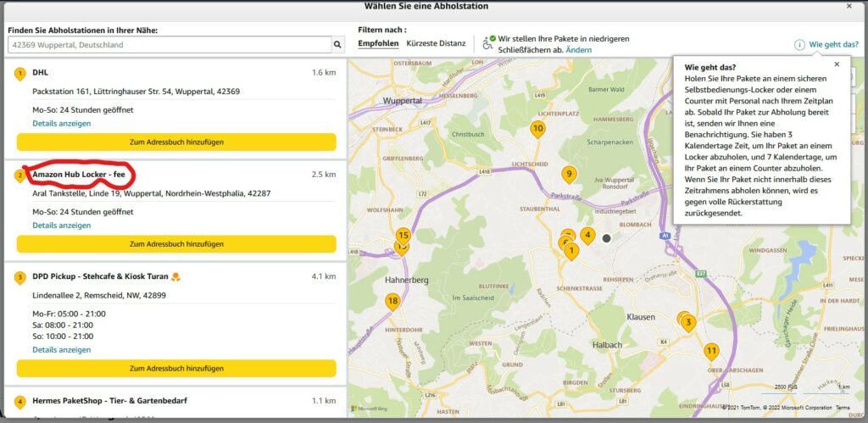This screenshot has width=868, height=423.
Task: Click the pickup location search field
Action: pyautogui.click(x=170, y=45)
